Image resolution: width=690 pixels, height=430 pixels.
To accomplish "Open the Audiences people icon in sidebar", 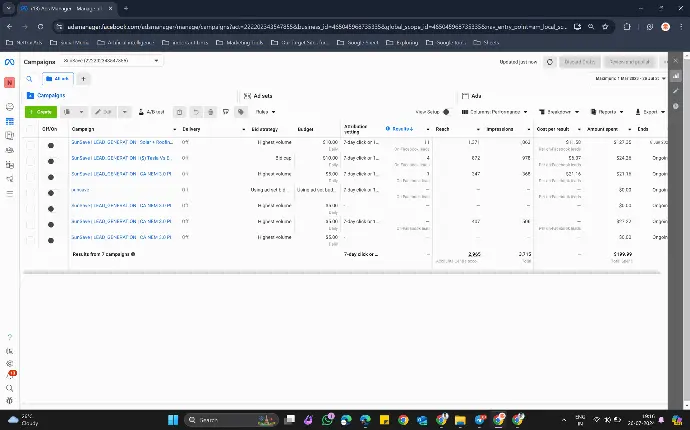I will pos(9,150).
